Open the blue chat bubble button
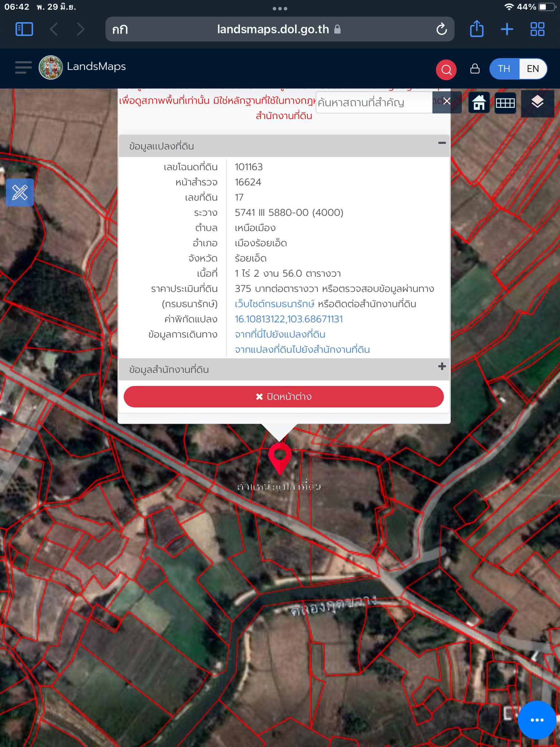The width and height of the screenshot is (560, 747). click(x=537, y=720)
